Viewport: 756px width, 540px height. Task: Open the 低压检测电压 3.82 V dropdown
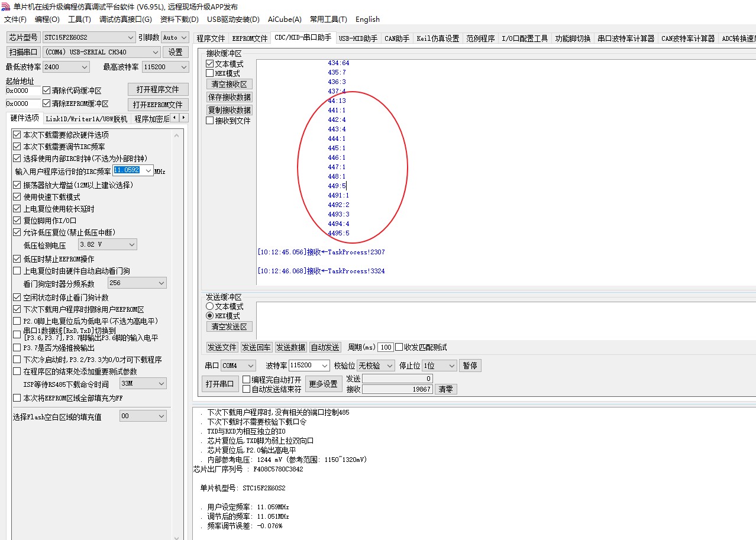(x=131, y=244)
